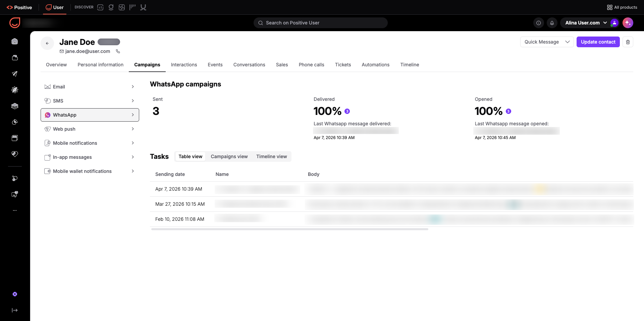Click the sidebar atom automation icon
The image size is (644, 321).
[x=15, y=90]
